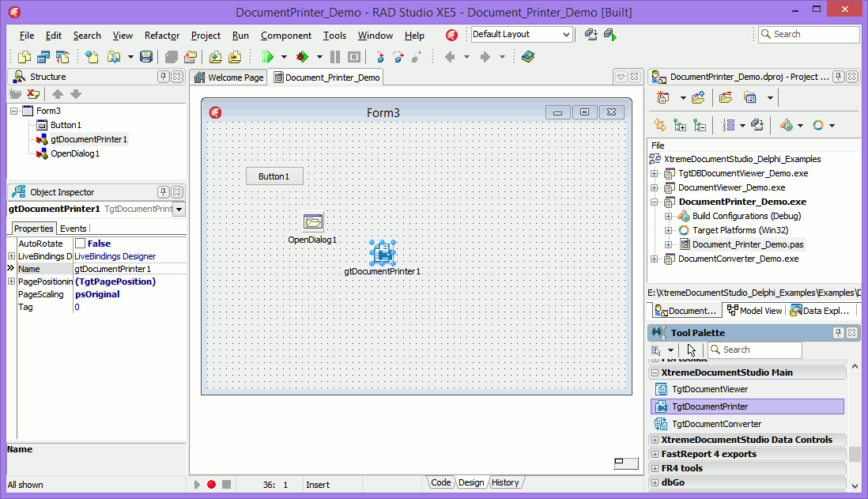Expand the PagePosition property in Object Inspector
Image resolution: width=868 pixels, height=499 pixels.
coord(13,281)
